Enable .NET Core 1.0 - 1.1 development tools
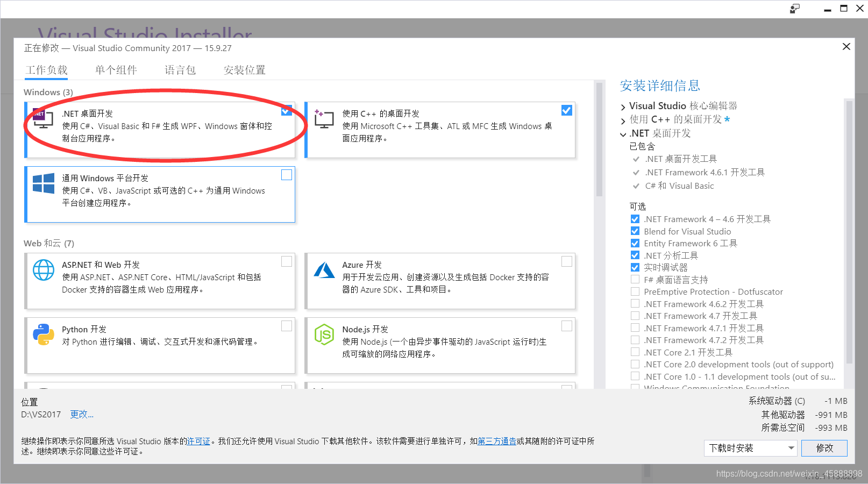 [635, 376]
